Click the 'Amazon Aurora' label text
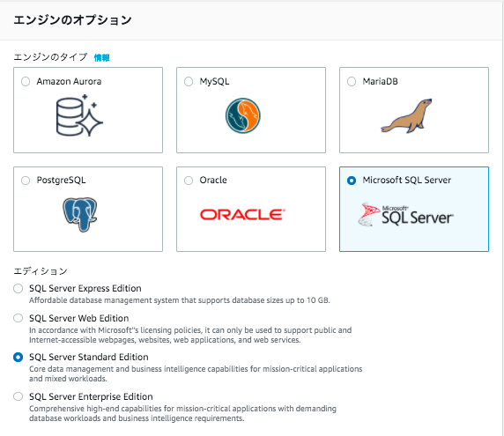The height and width of the screenshot is (436, 504). (69, 82)
